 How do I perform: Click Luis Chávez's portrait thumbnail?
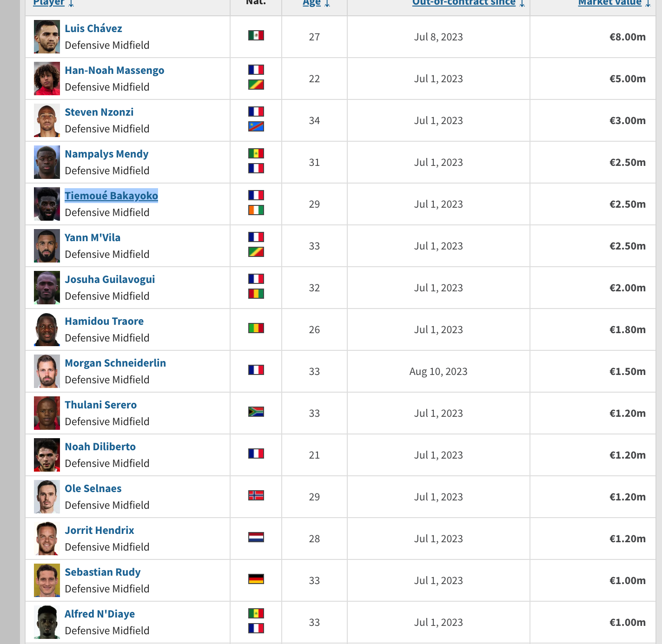coord(47,37)
